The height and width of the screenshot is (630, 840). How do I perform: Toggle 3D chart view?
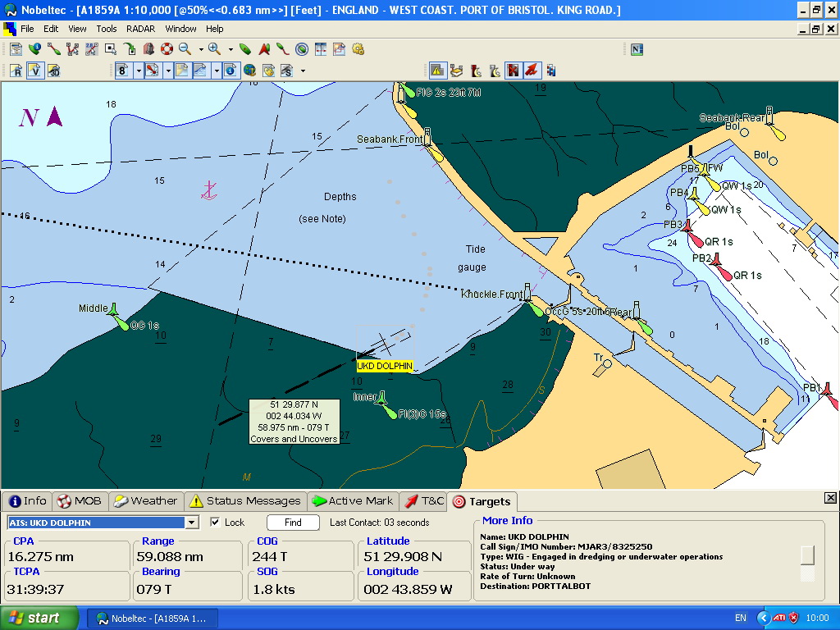click(53, 71)
